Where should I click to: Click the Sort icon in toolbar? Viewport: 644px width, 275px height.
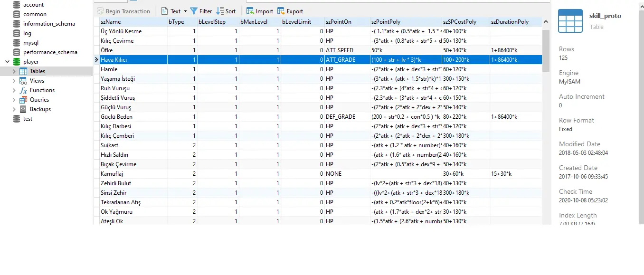click(x=220, y=11)
